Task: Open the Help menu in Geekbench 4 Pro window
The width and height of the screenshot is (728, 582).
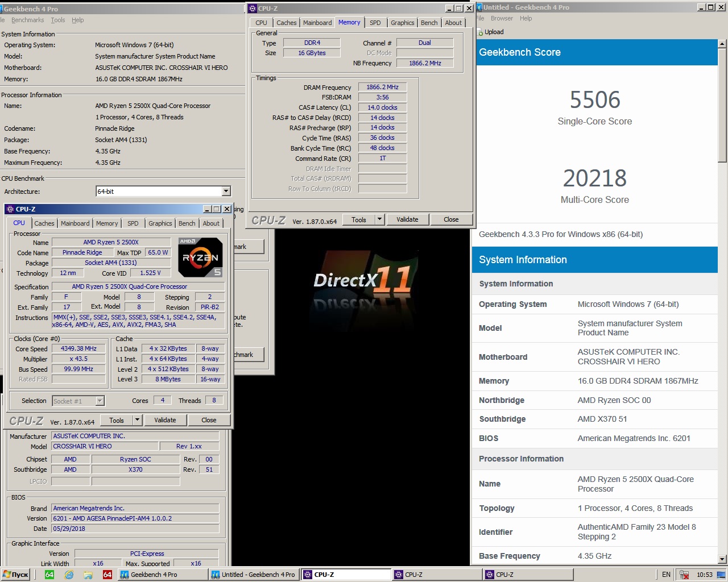Action: point(78,20)
